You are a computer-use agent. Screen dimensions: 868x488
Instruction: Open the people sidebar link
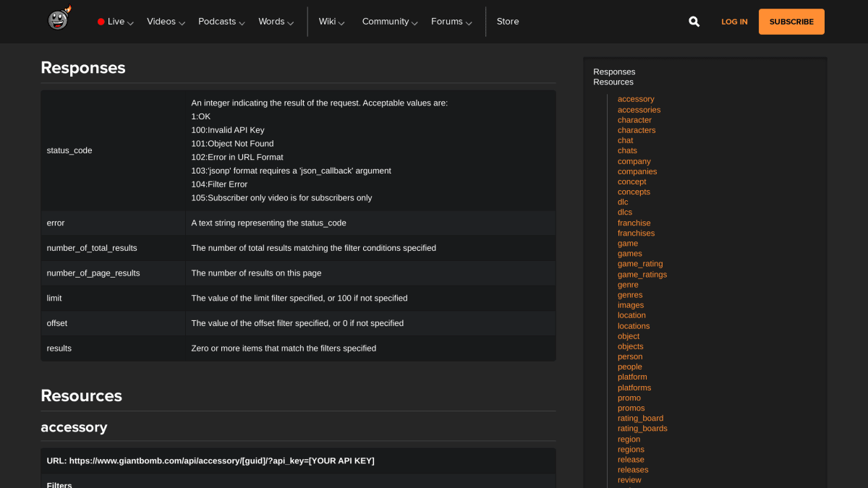point(630,367)
